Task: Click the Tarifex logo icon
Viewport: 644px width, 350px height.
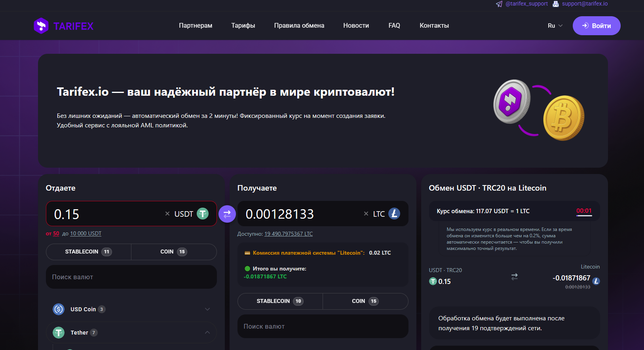Action: pos(41,26)
